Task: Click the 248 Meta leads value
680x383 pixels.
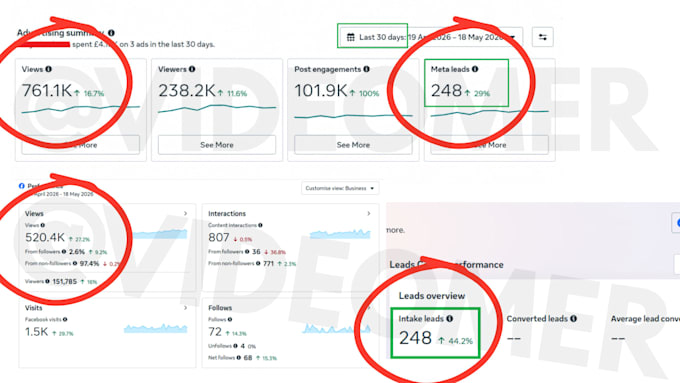Action: [446, 91]
